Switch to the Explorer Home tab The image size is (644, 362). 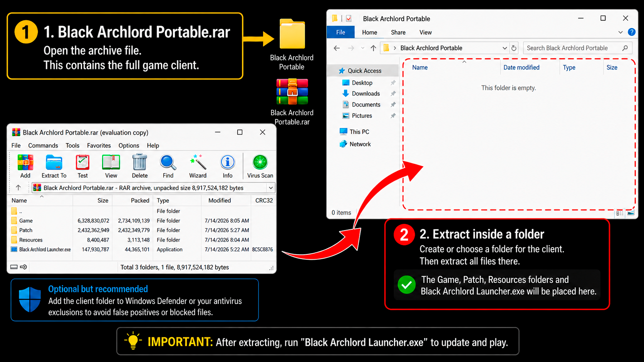click(369, 32)
